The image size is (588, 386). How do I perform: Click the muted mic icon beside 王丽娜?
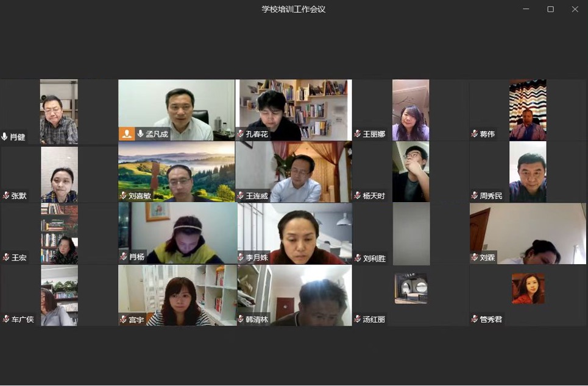coord(358,134)
